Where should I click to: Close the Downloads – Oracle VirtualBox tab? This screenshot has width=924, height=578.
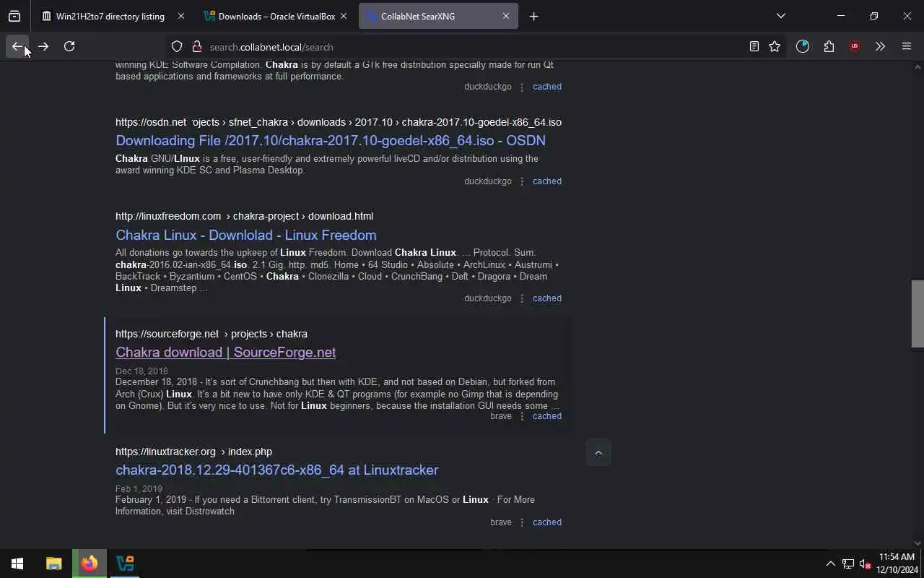click(343, 16)
